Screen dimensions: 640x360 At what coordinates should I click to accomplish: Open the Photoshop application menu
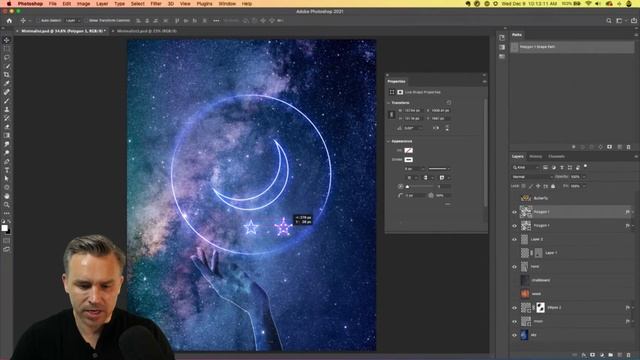(30, 4)
